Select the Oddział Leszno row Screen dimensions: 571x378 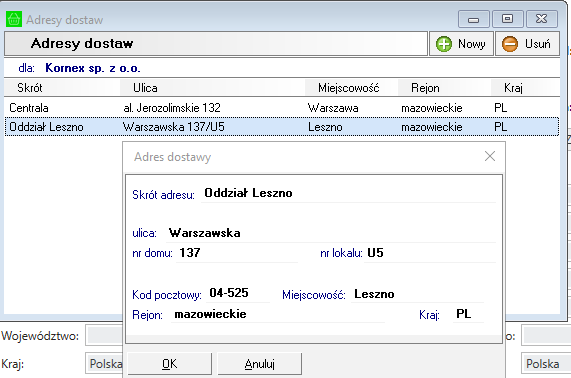pyautogui.click(x=282, y=127)
